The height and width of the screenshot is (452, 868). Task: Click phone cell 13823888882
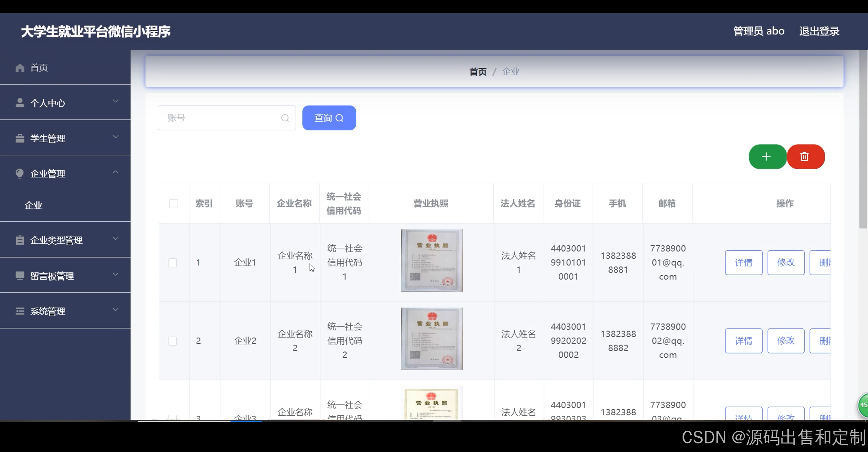(x=618, y=341)
